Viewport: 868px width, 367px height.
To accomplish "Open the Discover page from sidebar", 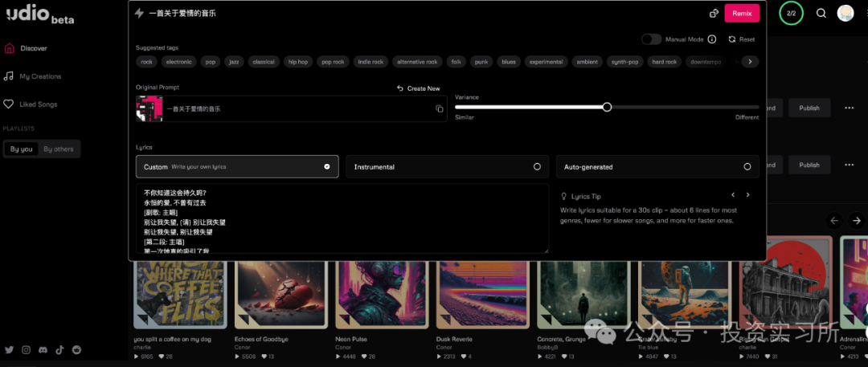I will tap(26, 48).
